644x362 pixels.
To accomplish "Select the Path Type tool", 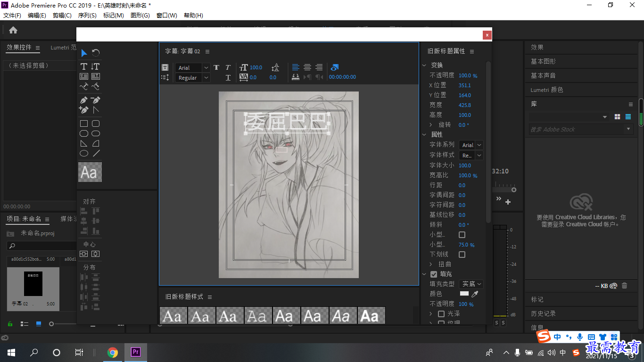I will pyautogui.click(x=84, y=86).
